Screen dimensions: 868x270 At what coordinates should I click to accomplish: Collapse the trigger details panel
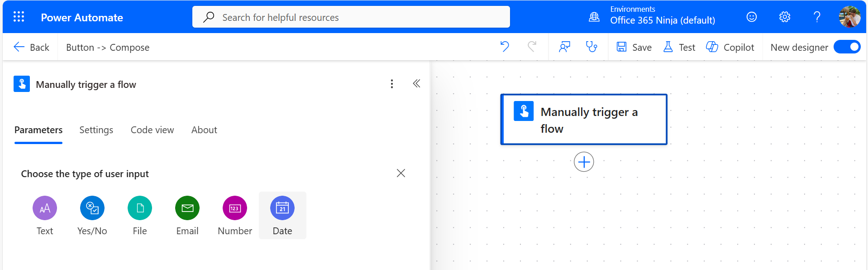click(416, 84)
